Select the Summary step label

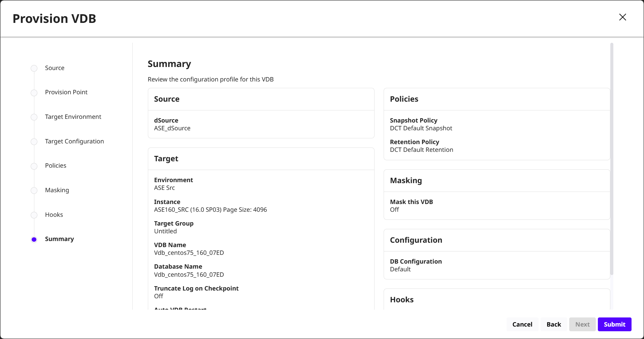[59, 239]
